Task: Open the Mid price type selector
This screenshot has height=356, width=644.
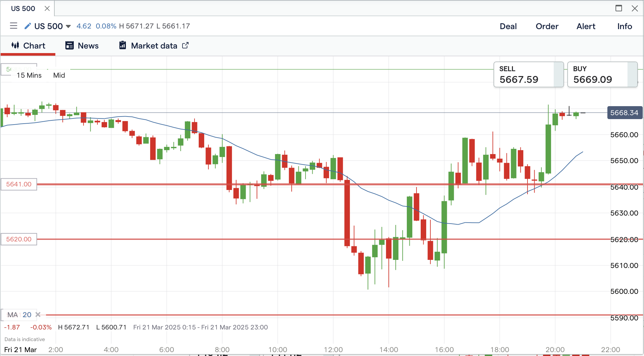Action: pos(59,75)
